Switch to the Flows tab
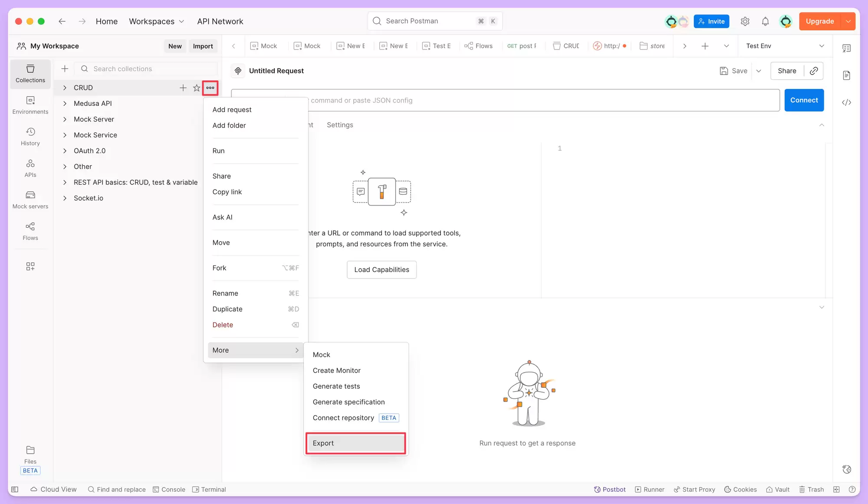868x504 pixels. tap(478, 46)
